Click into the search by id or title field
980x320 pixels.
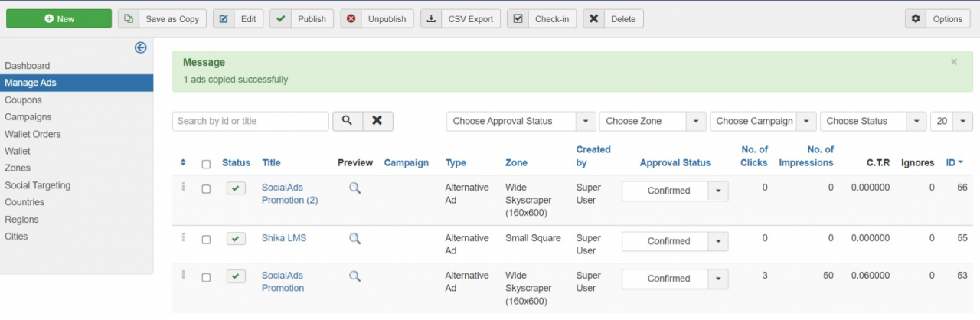tap(250, 121)
